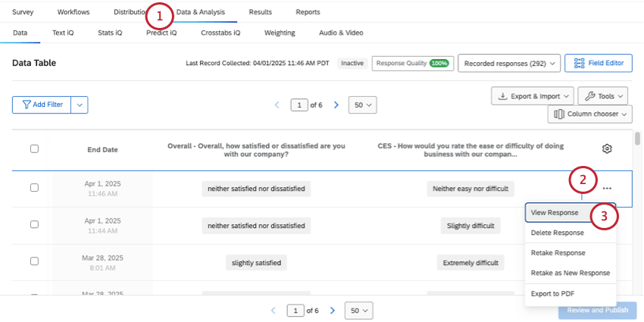Screen dimensions: 644x322
Task: Select the Predict iQ sub-tab
Action: tap(161, 33)
